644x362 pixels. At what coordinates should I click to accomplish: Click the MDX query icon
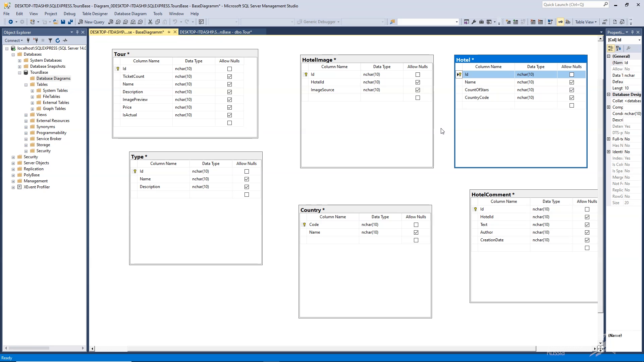pyautogui.click(x=118, y=22)
